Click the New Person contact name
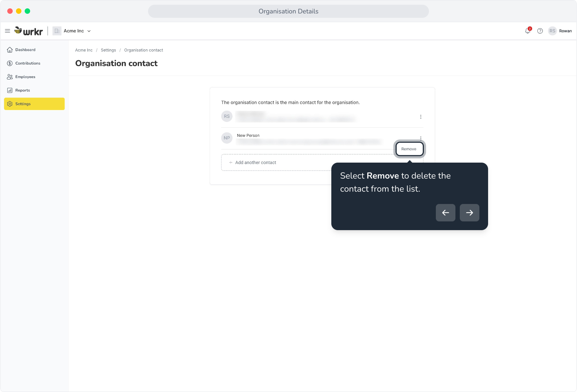577x392 pixels. point(248,135)
